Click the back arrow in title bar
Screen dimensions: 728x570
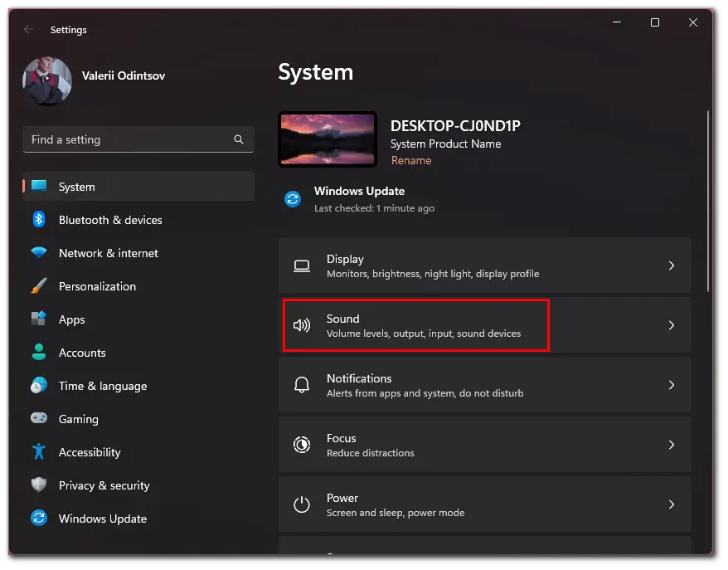pyautogui.click(x=29, y=29)
